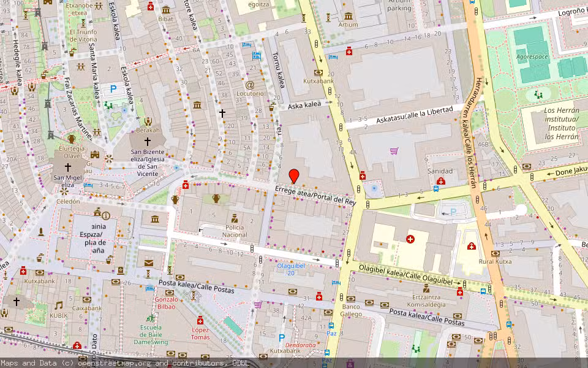Click the Dendaraba label
Screen dimensions: 588x368
[300, 345]
